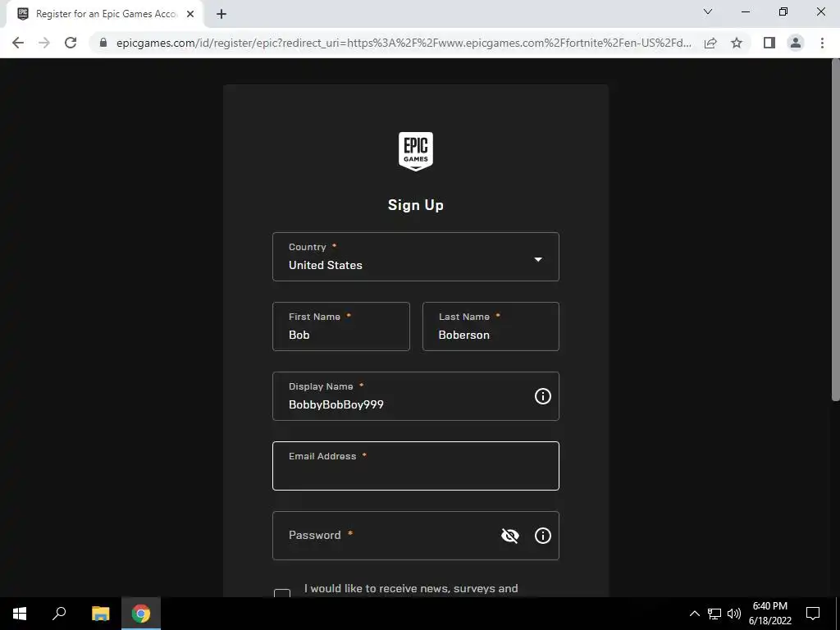Open tab search chevron
840x630 pixels.
point(708,11)
